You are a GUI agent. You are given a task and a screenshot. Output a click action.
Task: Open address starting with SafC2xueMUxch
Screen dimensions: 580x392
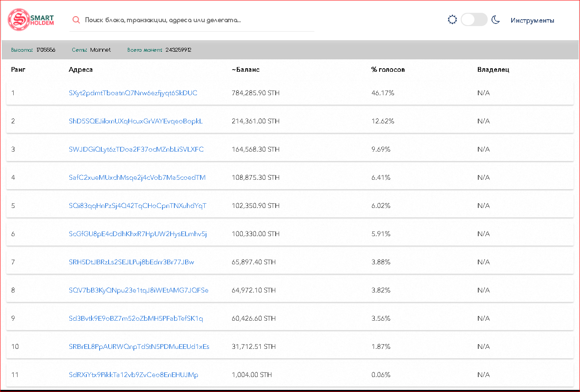coord(137,178)
